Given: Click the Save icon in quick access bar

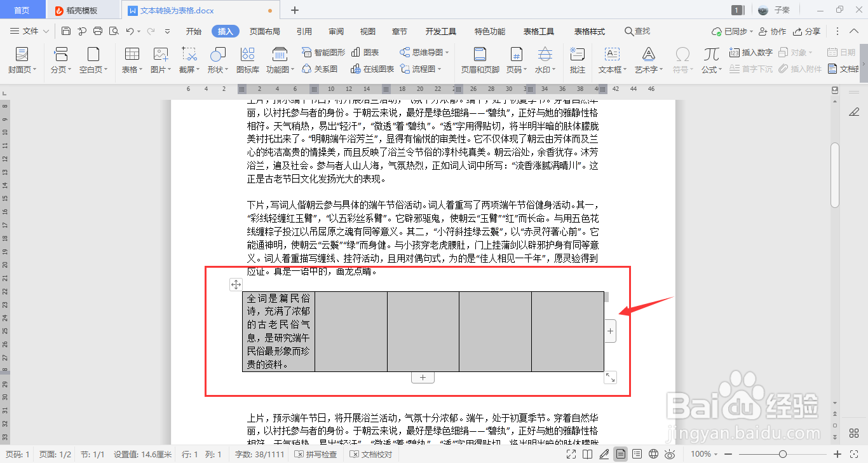Looking at the screenshot, I should click(x=66, y=31).
